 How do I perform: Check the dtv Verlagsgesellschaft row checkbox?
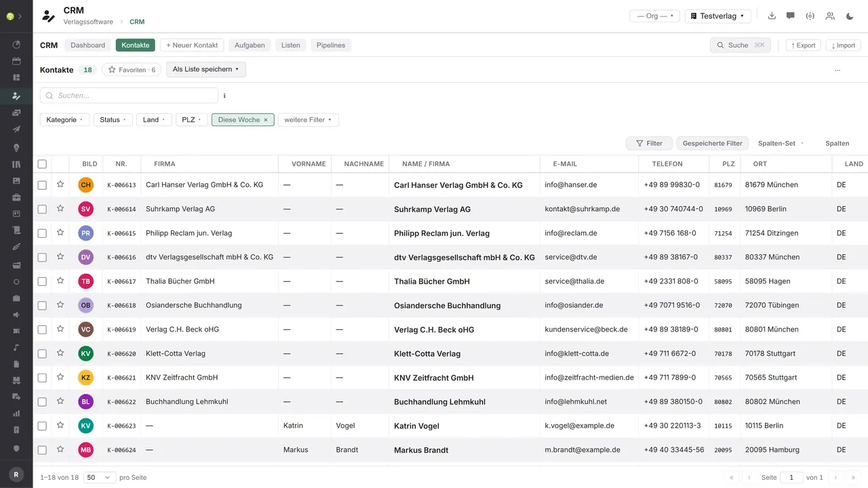pos(42,258)
